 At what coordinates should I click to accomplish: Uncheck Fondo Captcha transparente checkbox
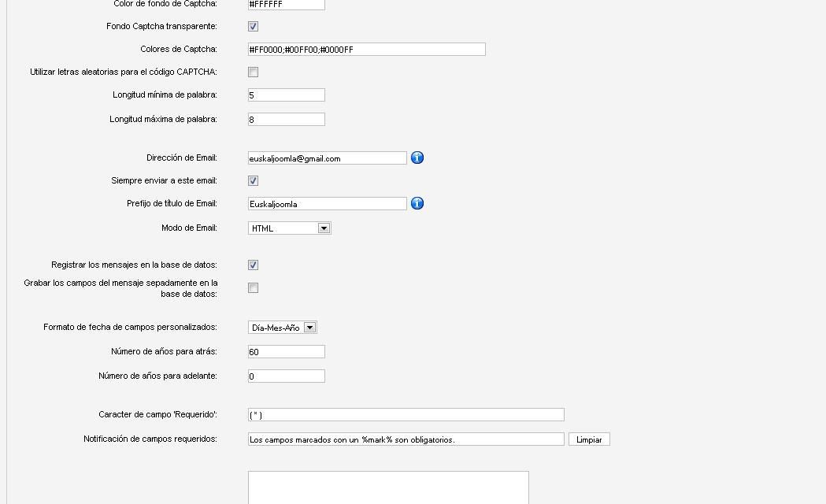point(253,26)
